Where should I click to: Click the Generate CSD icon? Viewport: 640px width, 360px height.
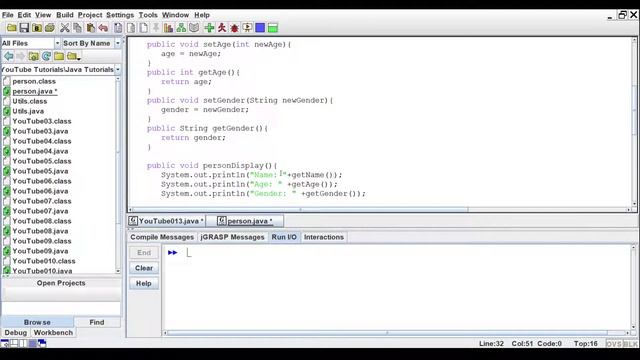(118, 28)
